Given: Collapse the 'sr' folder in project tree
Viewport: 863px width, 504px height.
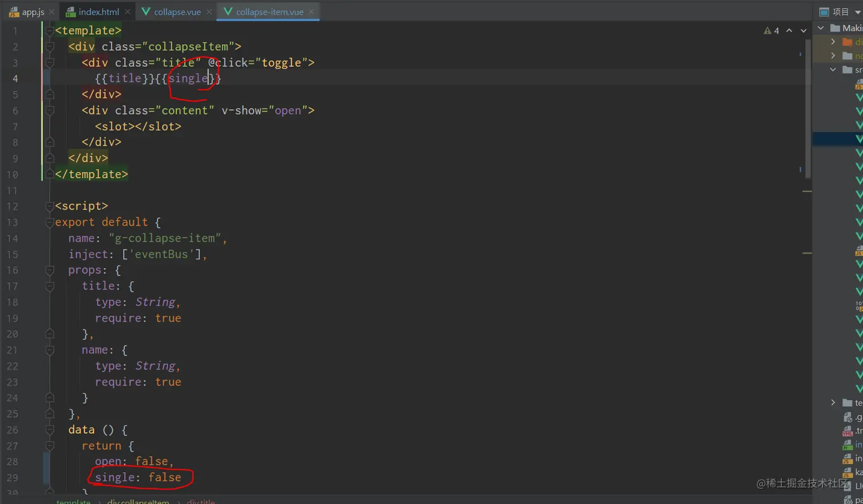Looking at the screenshot, I should tap(833, 69).
